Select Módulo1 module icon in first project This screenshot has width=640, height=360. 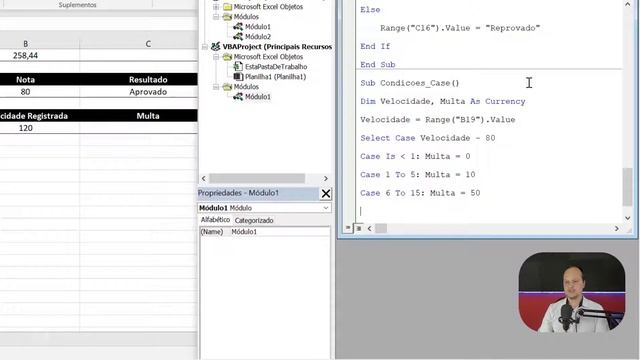238,27
